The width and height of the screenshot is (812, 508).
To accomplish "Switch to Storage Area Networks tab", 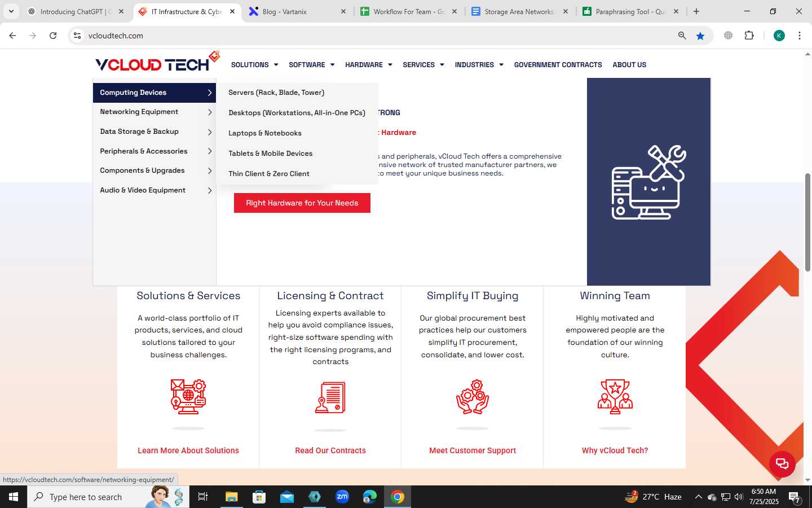I will point(520,11).
